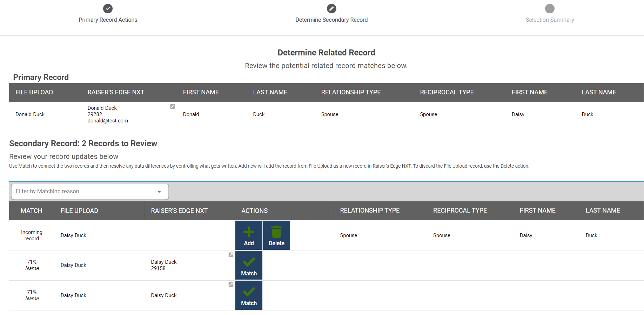Click the 29282 constituent ID
The width and height of the screenshot is (644, 315).
[95, 114]
